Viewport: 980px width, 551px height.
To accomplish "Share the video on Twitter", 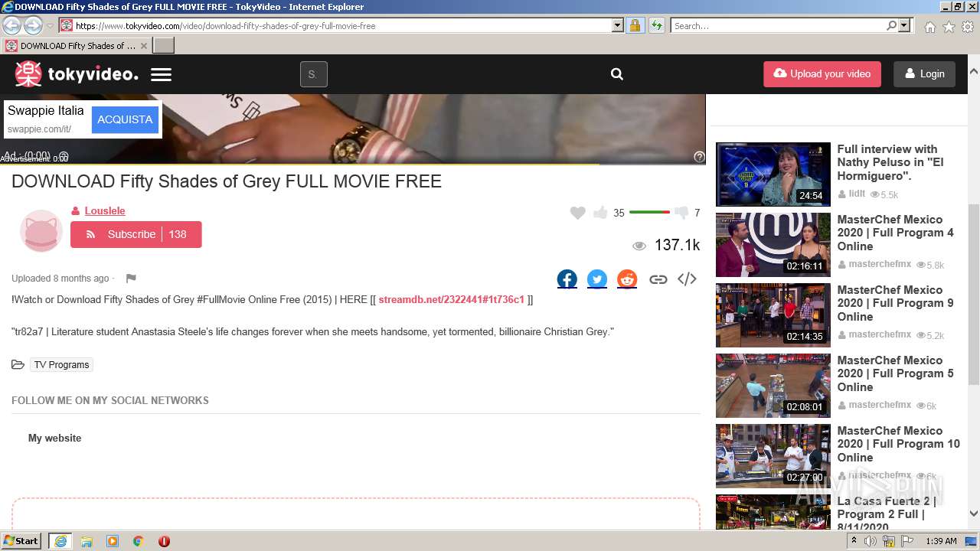I will click(597, 279).
